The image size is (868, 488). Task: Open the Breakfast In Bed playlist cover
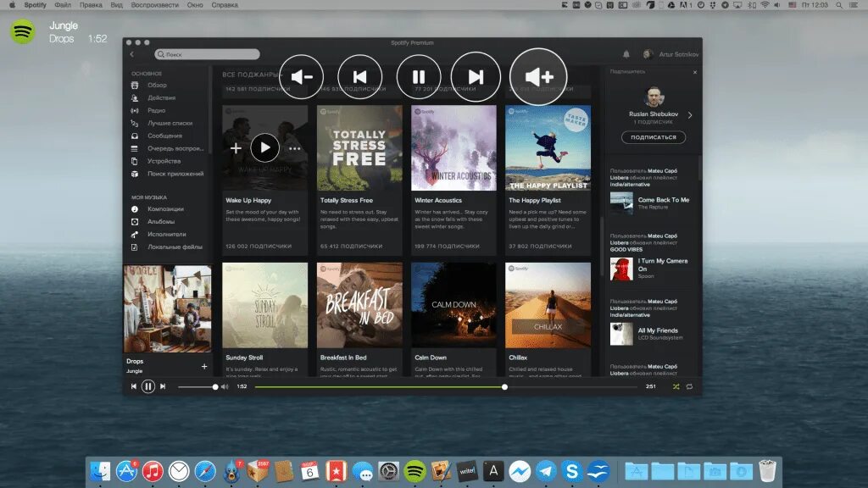(359, 305)
